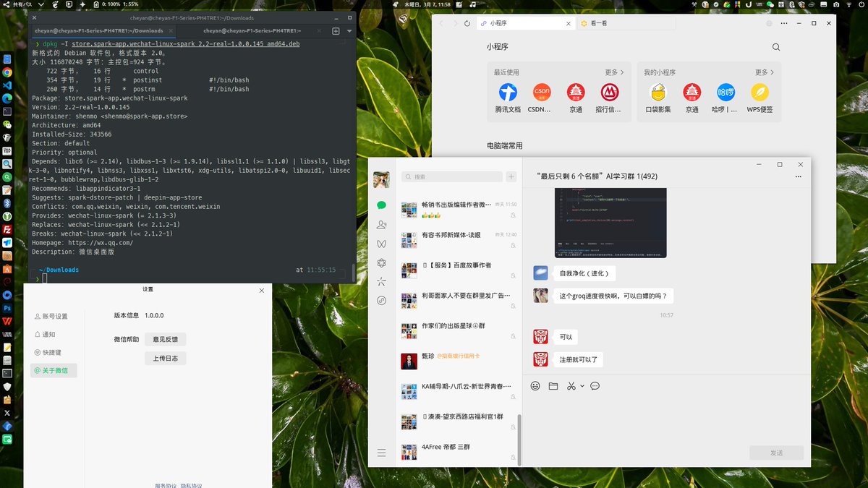Image resolution: width=868 pixels, height=488 pixels.
Task: Open Favorites icon in WeChat sidebar
Action: tap(381, 262)
